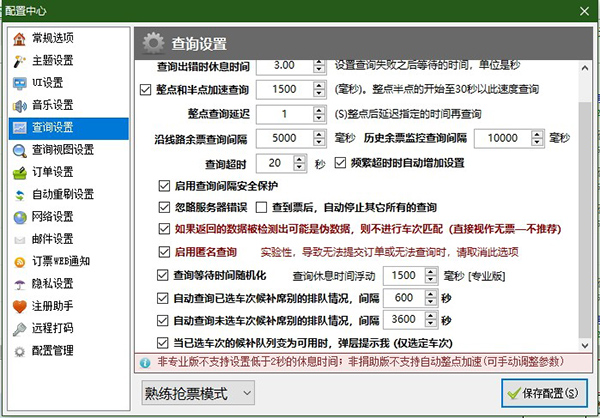
Task: Click the down arrow of the 历史余票监控查询间隔 spinner
Action: [537, 143]
